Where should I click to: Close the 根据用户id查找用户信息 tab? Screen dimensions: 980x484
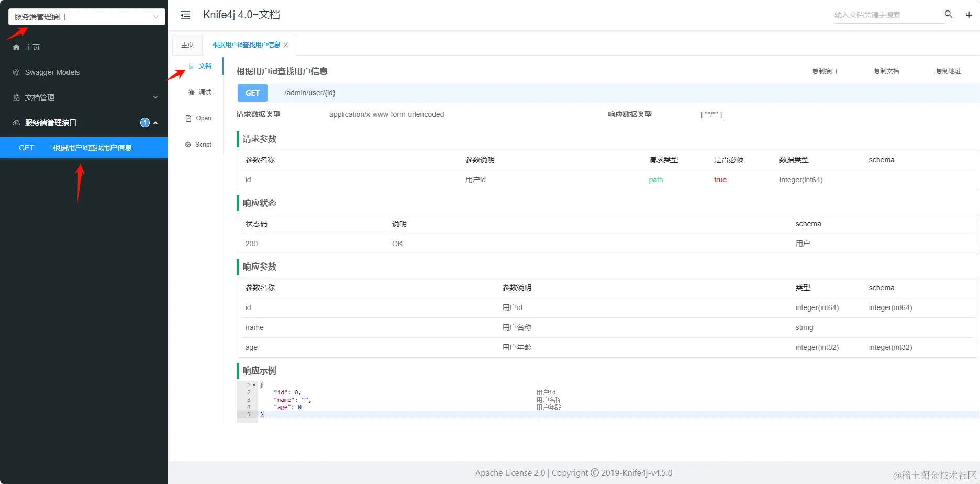(286, 45)
